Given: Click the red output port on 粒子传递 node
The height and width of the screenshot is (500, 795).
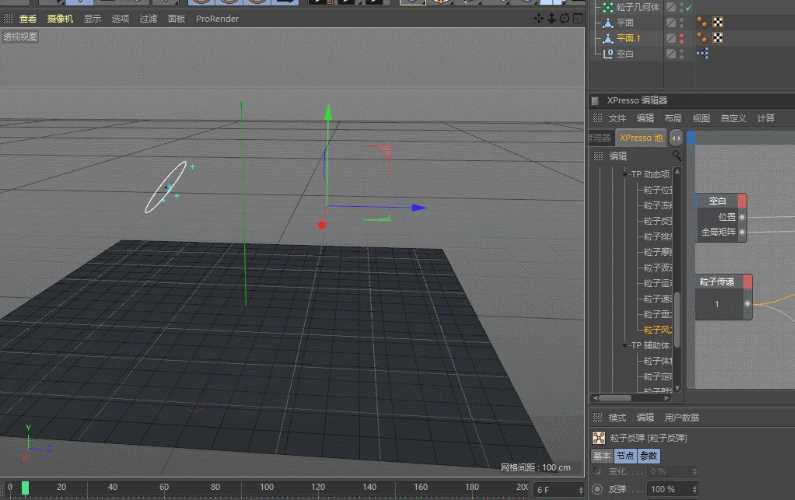Looking at the screenshot, I should 745,283.
